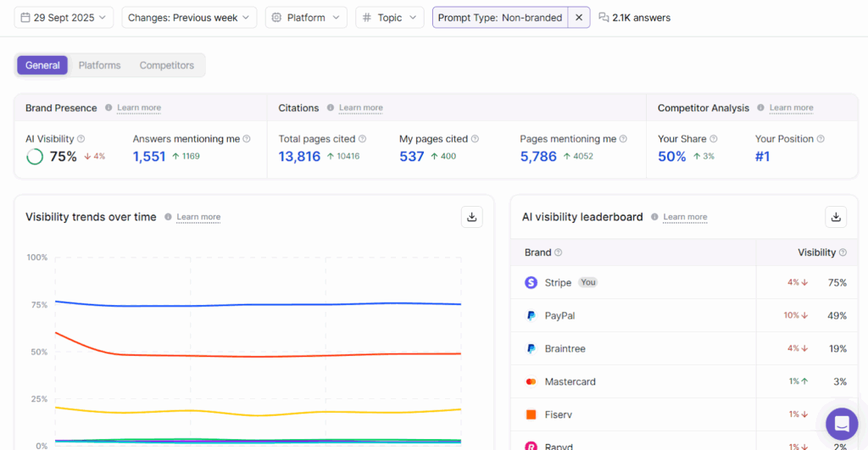868x450 pixels.
Task: Click the hash icon in Topic filter
Action: click(x=366, y=18)
